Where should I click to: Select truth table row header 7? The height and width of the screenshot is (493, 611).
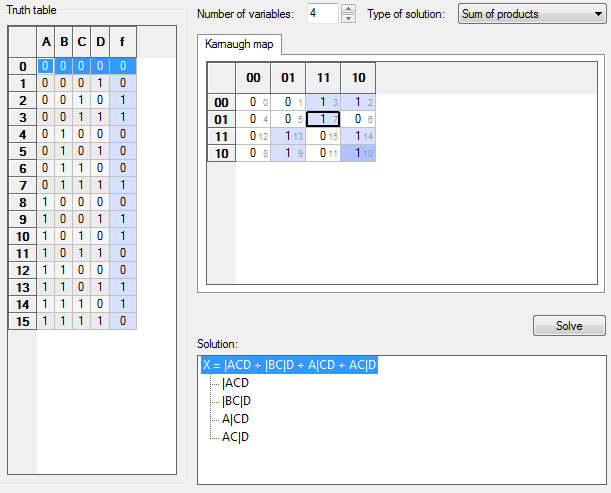23,185
